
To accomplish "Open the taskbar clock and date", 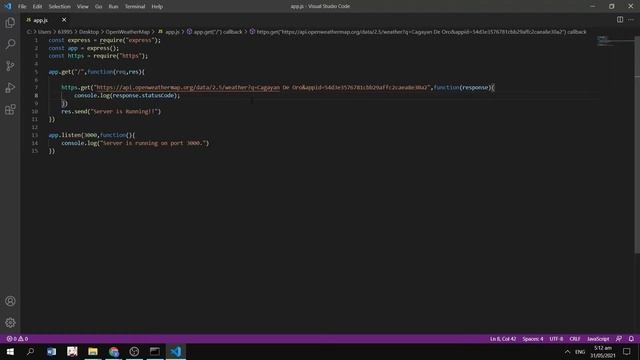I will click(x=602, y=351).
